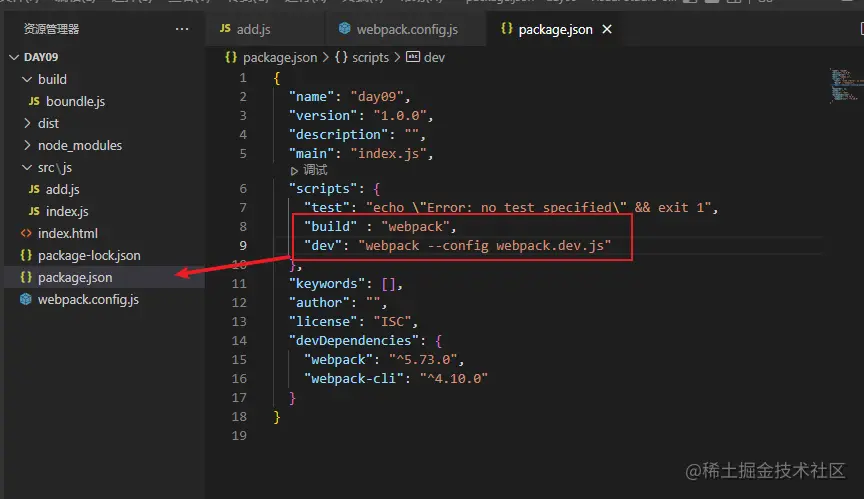Screen dimensions: 864x499
Task: Click the "devDependencies" key text
Action: 354,341
